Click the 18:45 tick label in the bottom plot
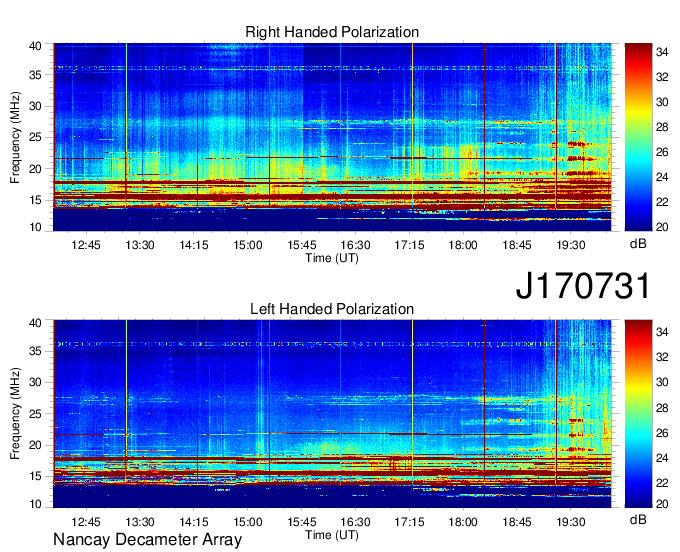The width and height of the screenshot is (680, 552). [517, 522]
